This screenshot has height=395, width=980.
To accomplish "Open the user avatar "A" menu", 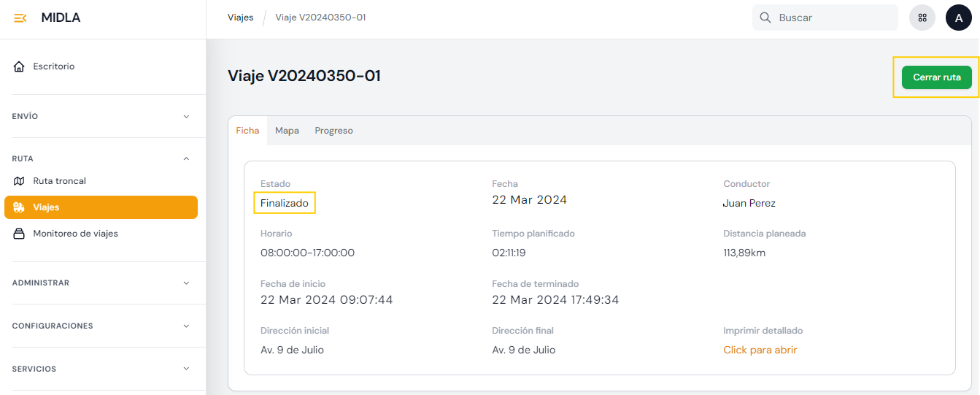I will coord(958,18).
